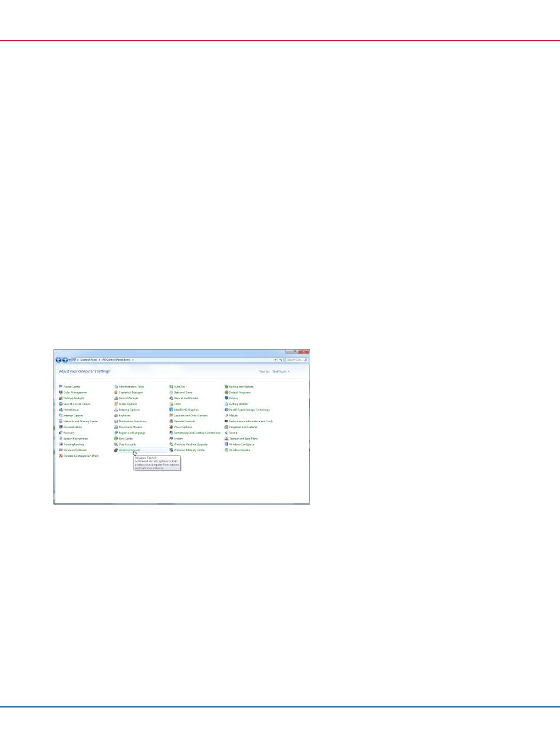Open Mouse settings

click(230, 416)
